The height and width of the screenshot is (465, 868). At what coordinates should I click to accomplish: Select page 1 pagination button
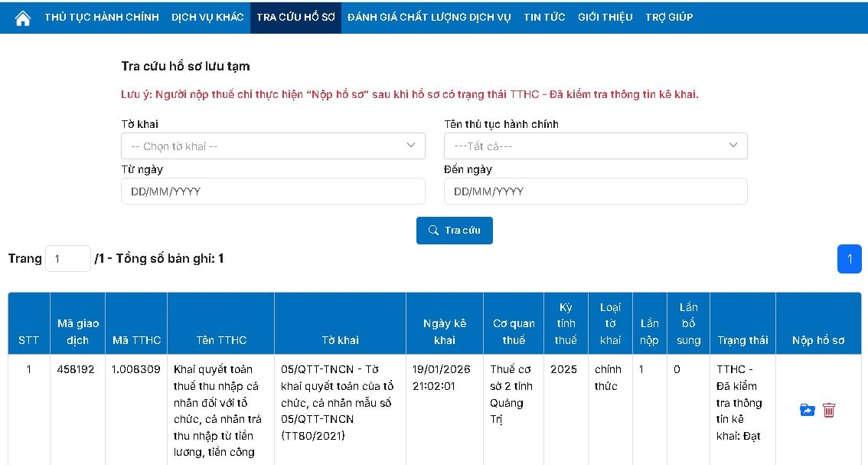pyautogui.click(x=849, y=259)
